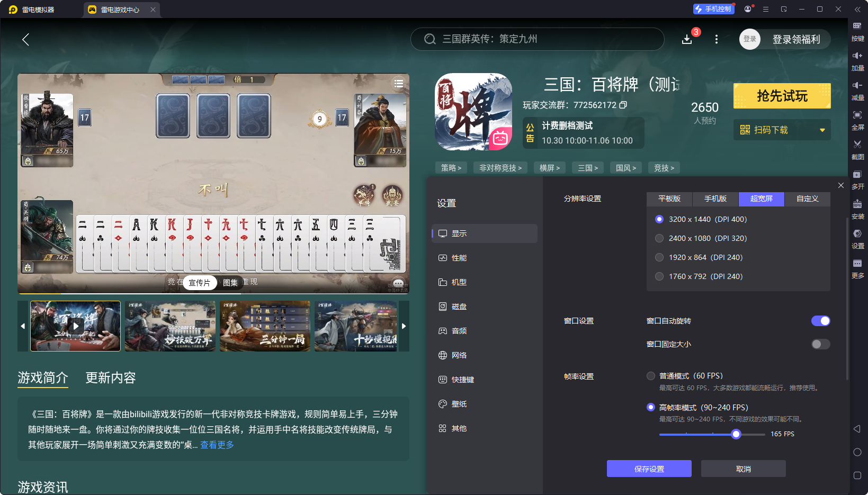
Task: Open the user account icon in title bar
Action: (x=748, y=9)
